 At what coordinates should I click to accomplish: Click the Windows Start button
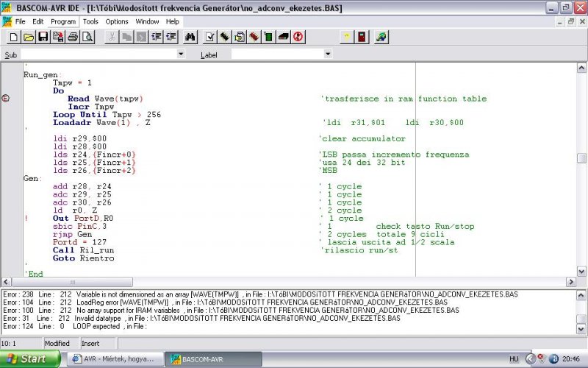pos(30,359)
